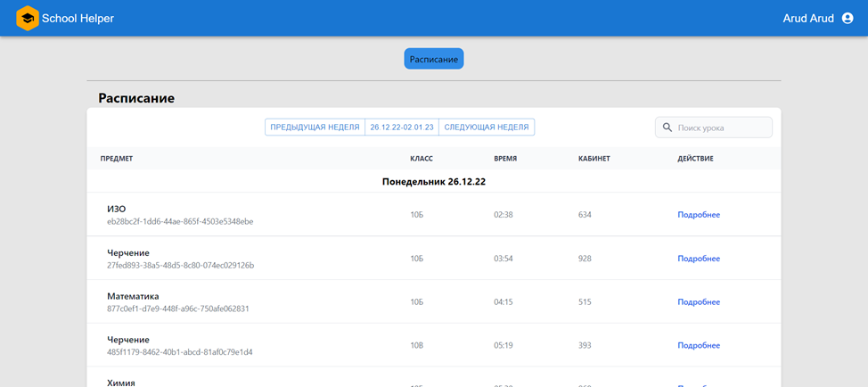
Task: Click cabinet number 515
Action: 585,302
